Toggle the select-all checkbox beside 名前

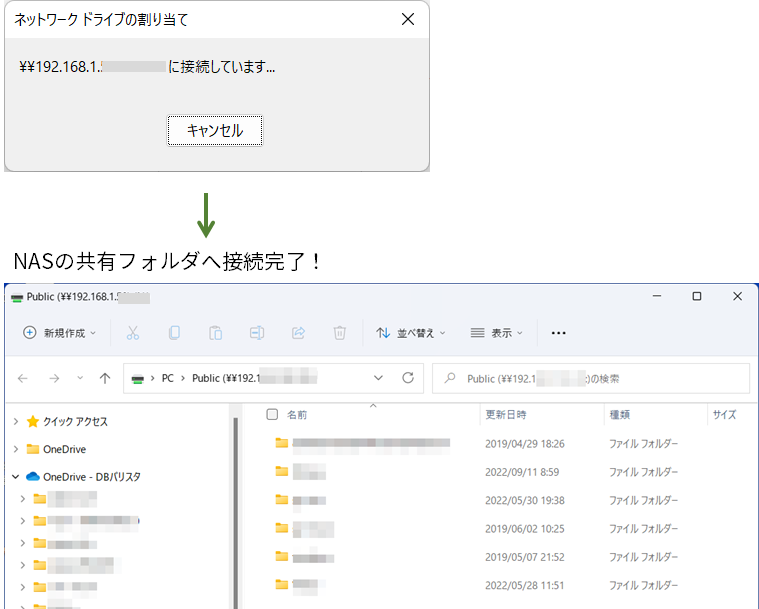[272, 414]
